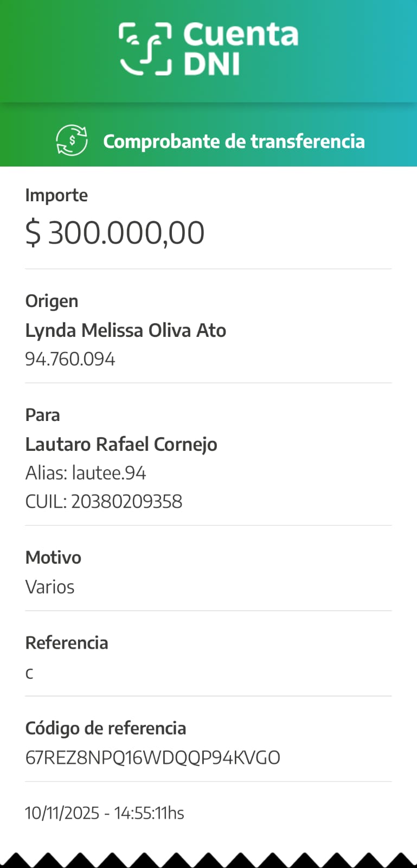Viewport: 417px width, 868px height.
Task: Select the origin number 94.760.094
Action: [70, 359]
